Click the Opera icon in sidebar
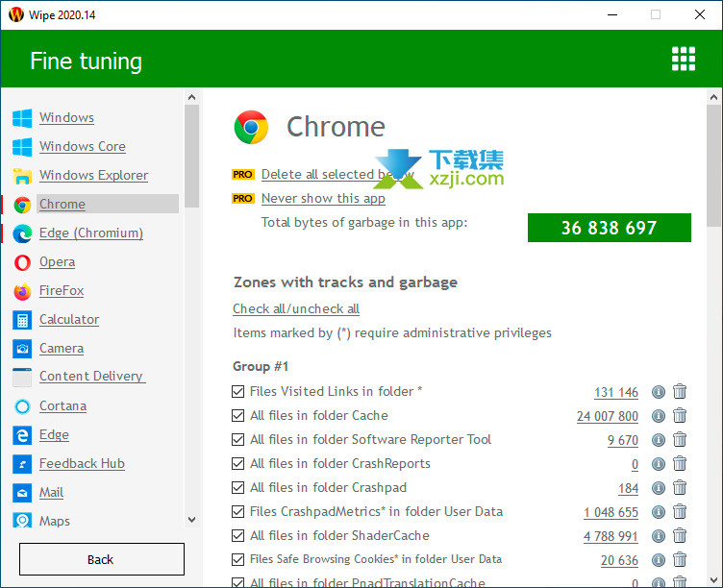Screen dimensions: 723x588 tap(22, 262)
